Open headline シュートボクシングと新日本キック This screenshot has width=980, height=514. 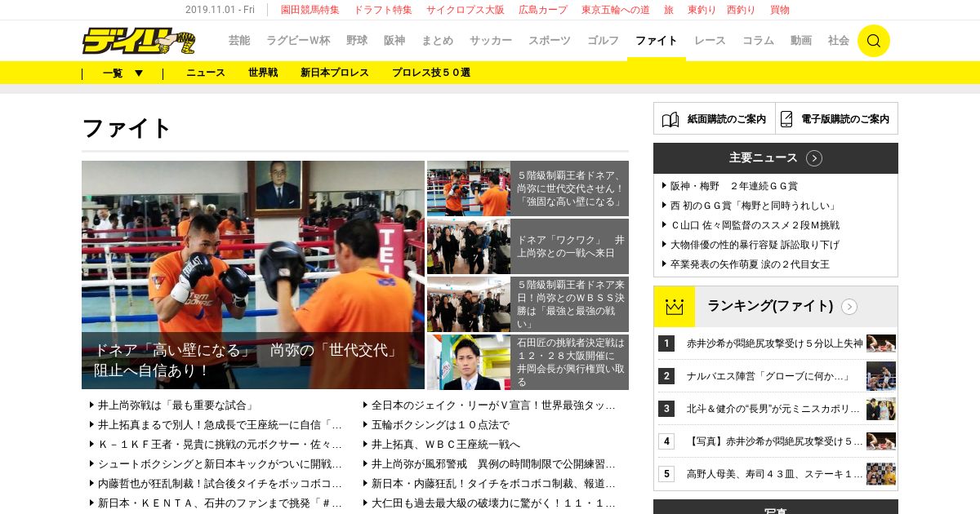tap(220, 463)
